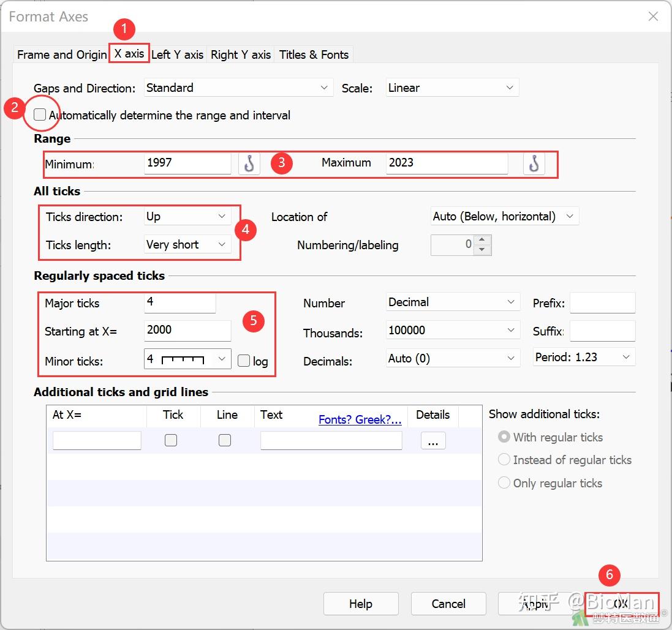Open the Fonts? Greek? link
Viewport: 672px width, 630px height.
click(x=360, y=420)
